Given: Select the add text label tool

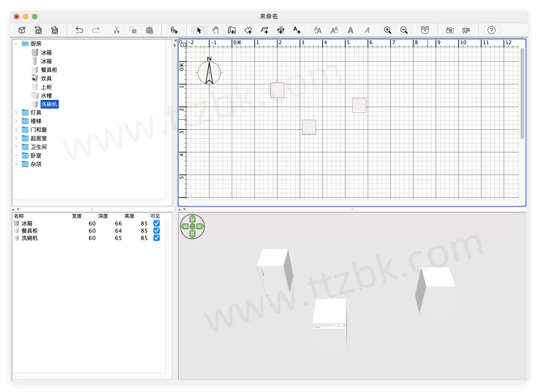Looking at the screenshot, I should [297, 30].
